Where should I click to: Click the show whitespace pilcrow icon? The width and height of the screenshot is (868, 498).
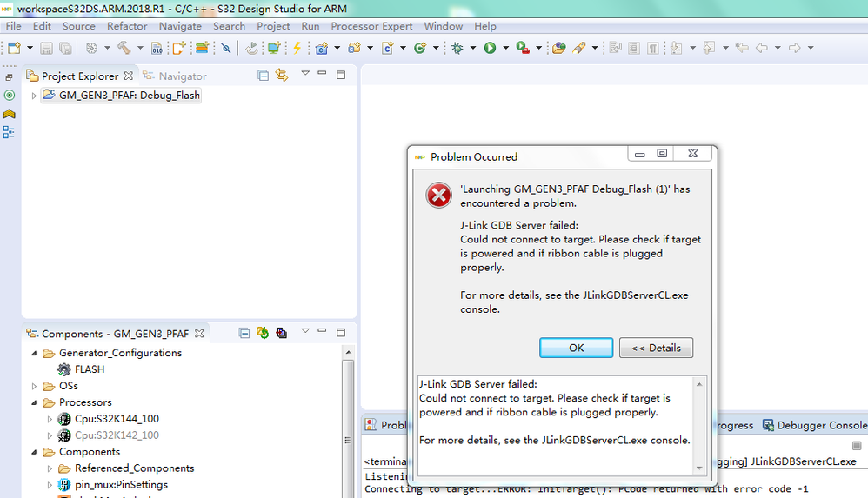click(x=652, y=48)
